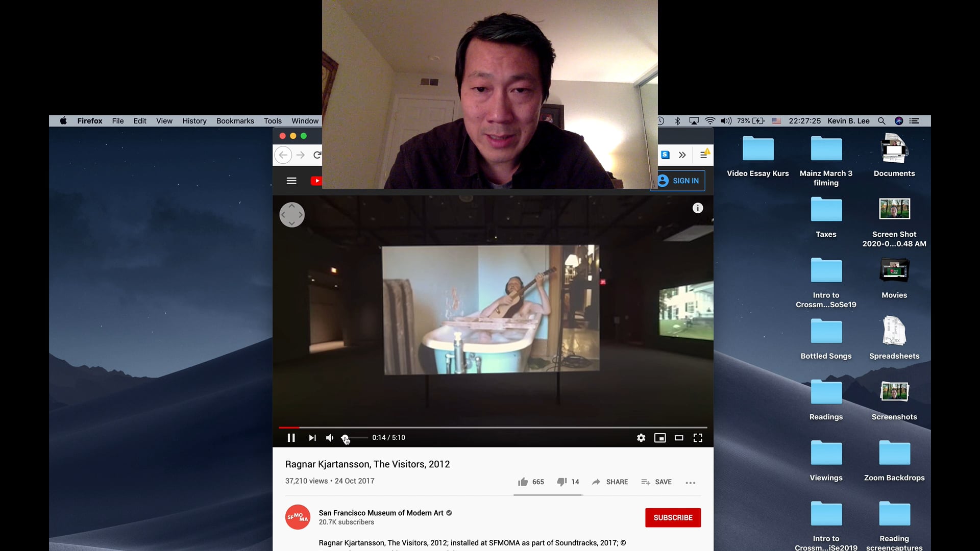Toggle mini player view mode
Viewport: 980px width, 551px height.
tap(659, 437)
